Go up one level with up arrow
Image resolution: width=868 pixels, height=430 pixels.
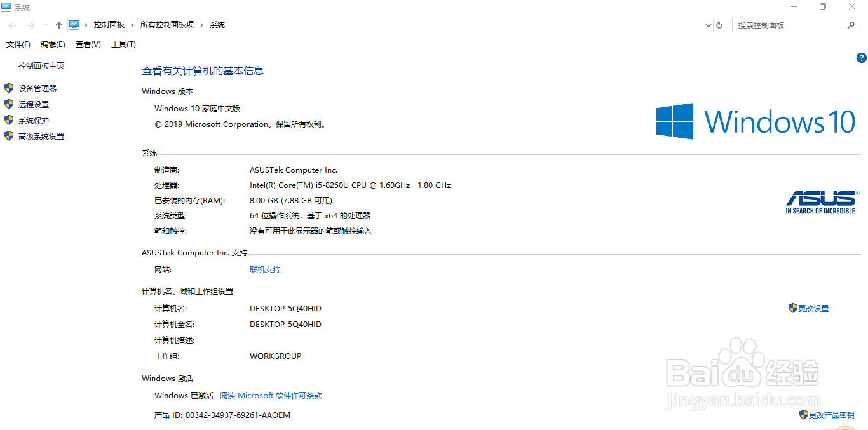coord(59,25)
